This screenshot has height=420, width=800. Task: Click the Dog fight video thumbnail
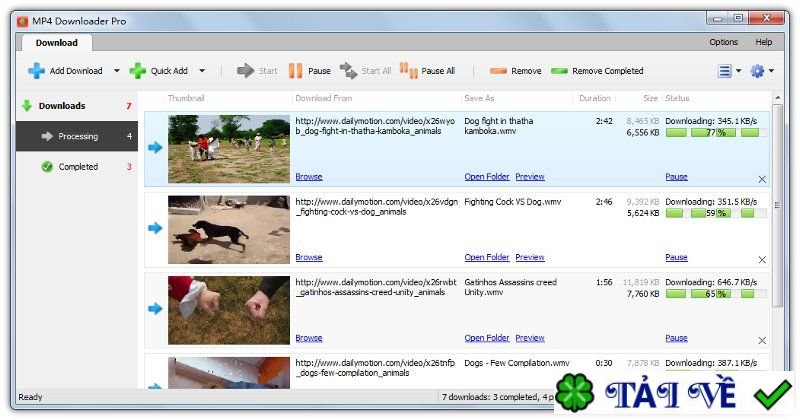point(229,149)
